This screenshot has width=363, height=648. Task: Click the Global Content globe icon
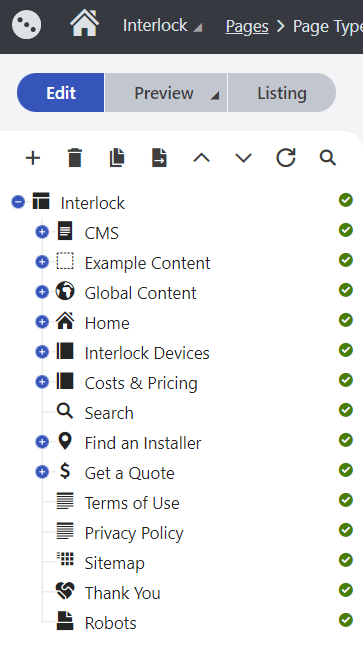tap(65, 291)
